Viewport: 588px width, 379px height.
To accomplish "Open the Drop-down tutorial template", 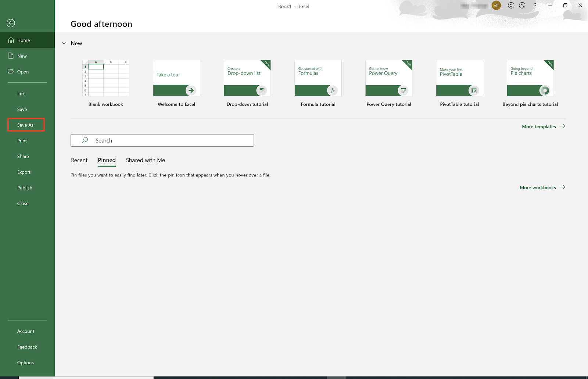I will pos(247,78).
